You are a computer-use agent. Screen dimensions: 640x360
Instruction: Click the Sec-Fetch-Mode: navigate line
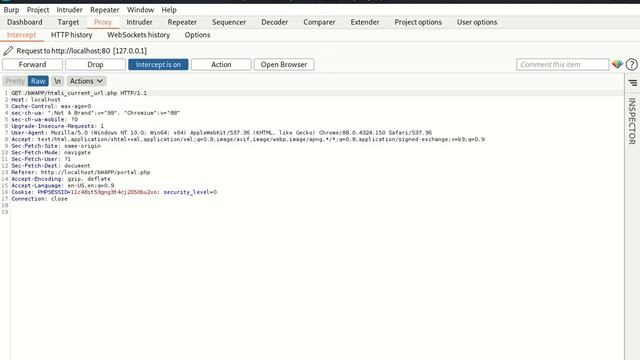[51, 152]
